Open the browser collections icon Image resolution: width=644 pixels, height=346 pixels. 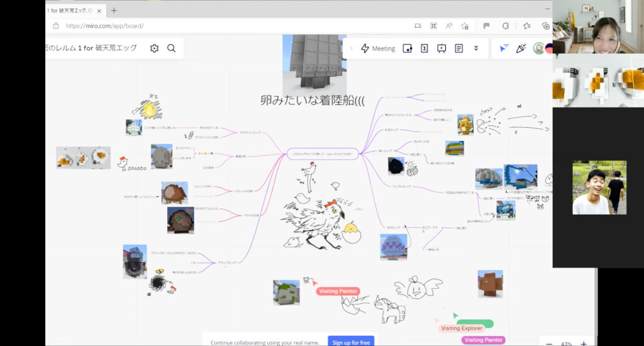click(x=545, y=26)
